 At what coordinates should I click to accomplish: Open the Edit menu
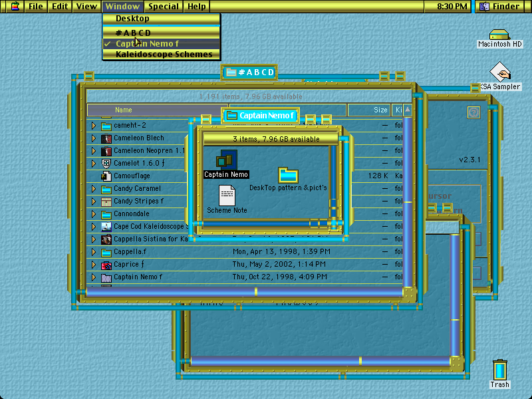(x=60, y=6)
